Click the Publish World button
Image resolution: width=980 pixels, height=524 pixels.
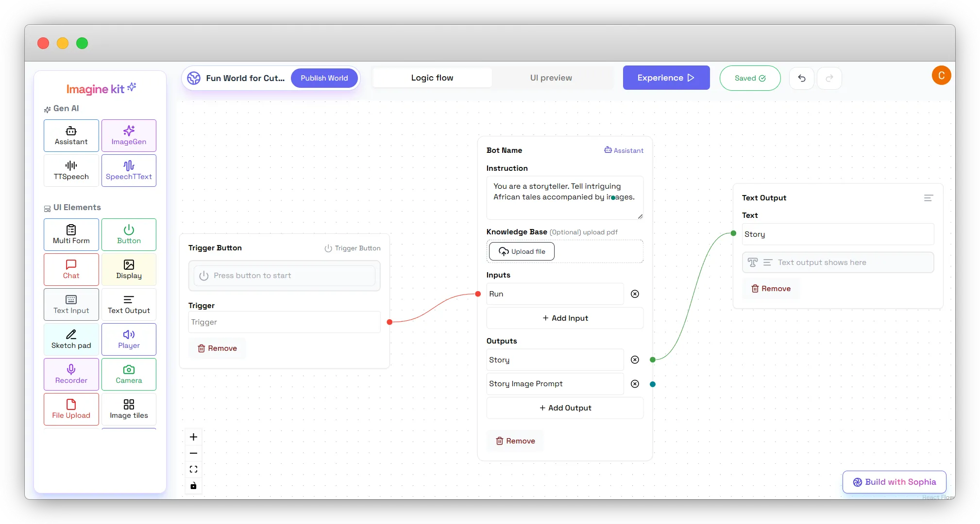pyautogui.click(x=324, y=78)
